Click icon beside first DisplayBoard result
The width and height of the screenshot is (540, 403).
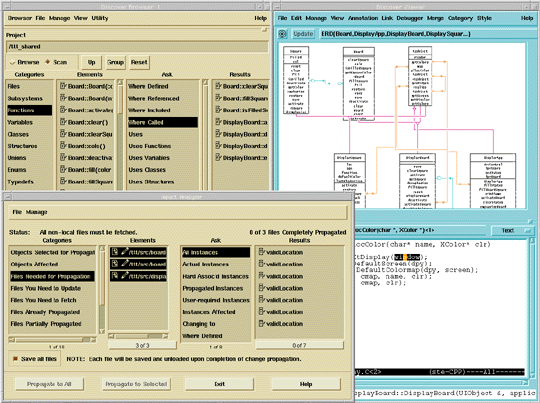218,122
